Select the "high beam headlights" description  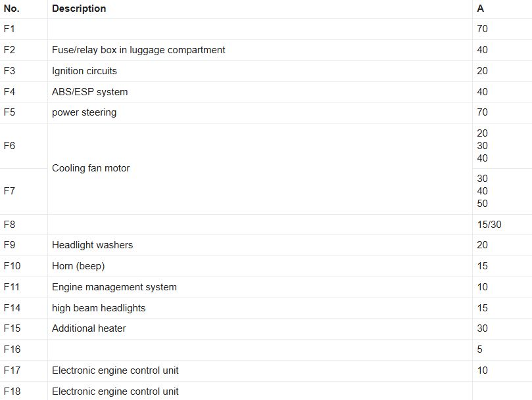click(99, 308)
